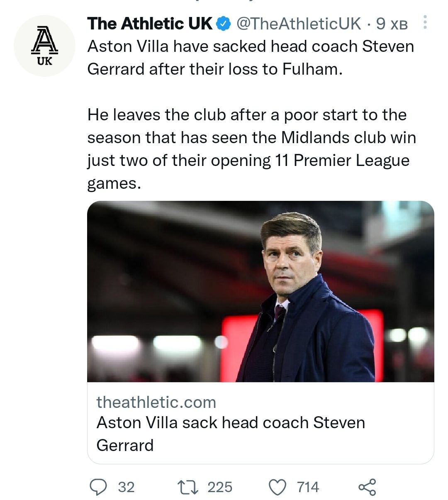Open headline Aston Villa sack head coach
448x500 pixels.
[x=231, y=423]
